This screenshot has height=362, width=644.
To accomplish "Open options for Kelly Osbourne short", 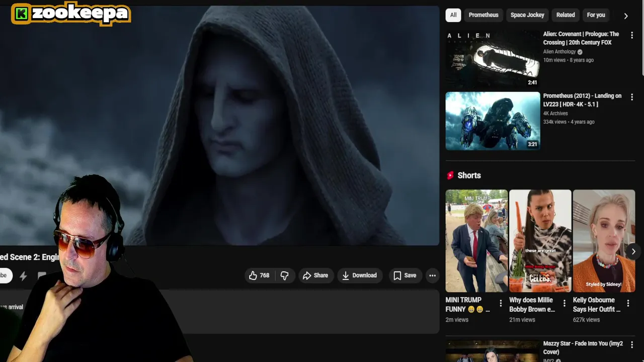I will pyautogui.click(x=628, y=303).
